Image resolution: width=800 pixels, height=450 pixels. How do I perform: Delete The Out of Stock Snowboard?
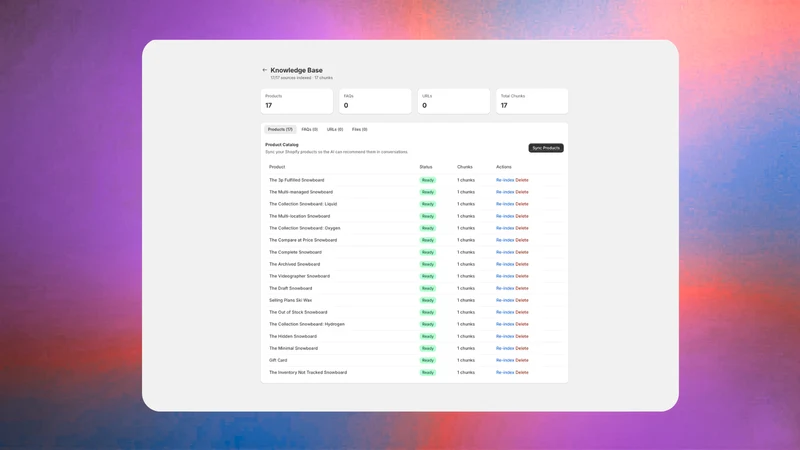tap(522, 312)
